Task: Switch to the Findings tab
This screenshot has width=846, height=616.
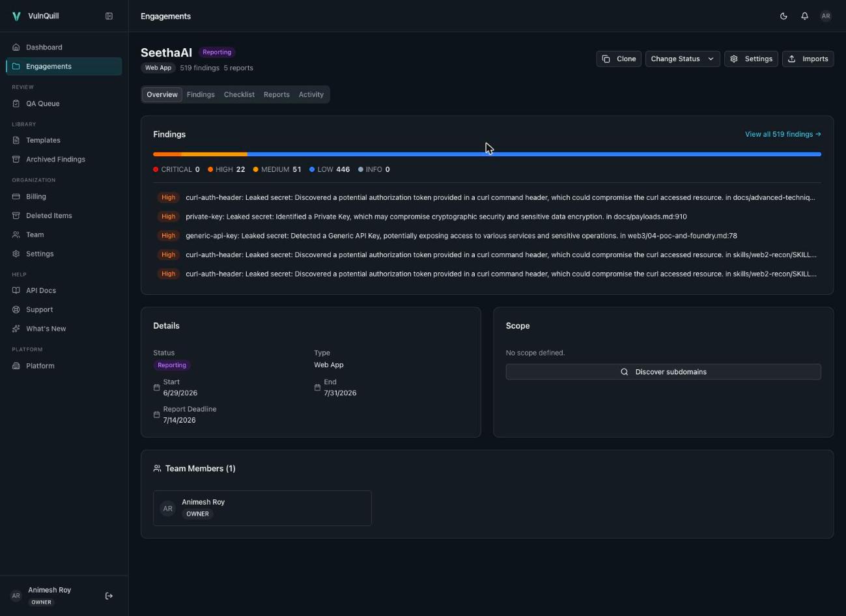Action: 201,94
